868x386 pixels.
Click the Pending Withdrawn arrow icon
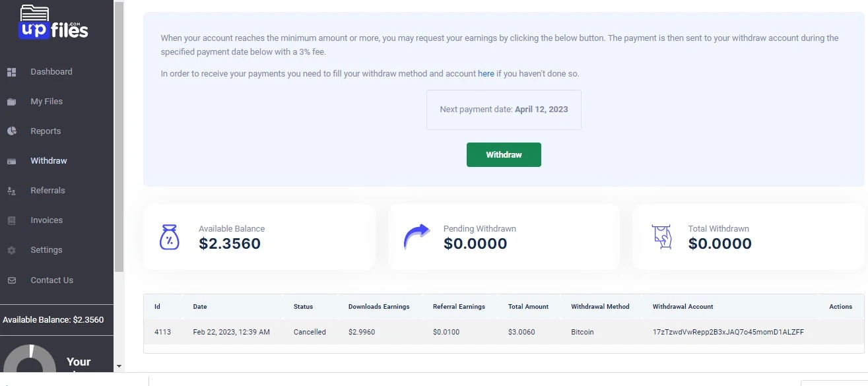tap(417, 237)
